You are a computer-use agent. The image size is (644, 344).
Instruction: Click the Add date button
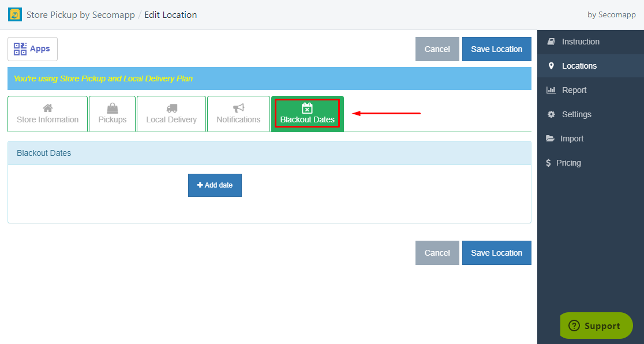click(x=215, y=185)
